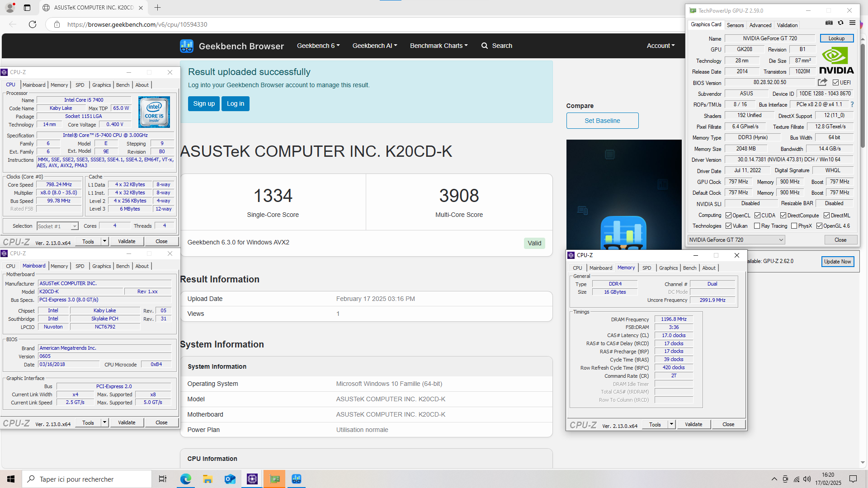The height and width of the screenshot is (488, 868).
Task: Open Microsoft Edge from taskbar
Action: [186, 479]
